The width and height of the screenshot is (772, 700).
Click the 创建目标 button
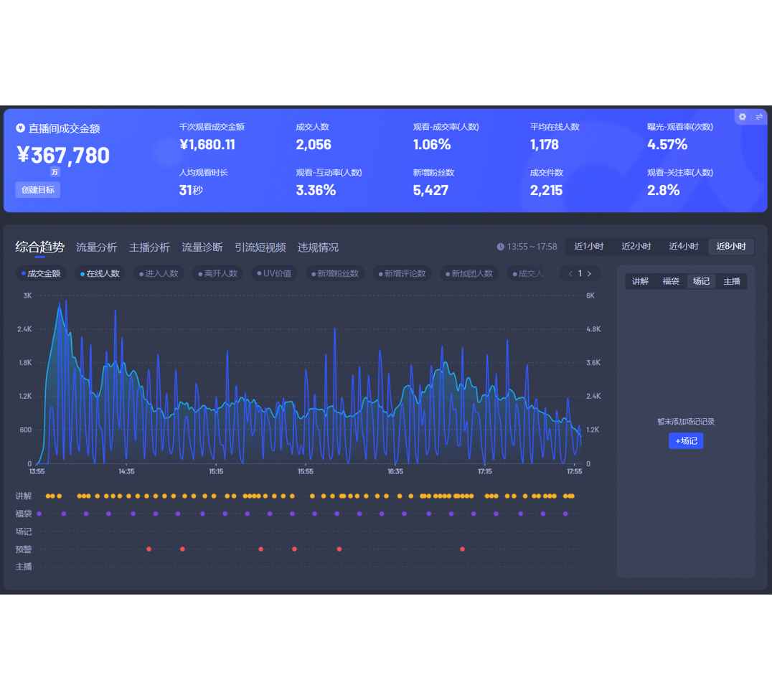pyautogui.click(x=37, y=190)
